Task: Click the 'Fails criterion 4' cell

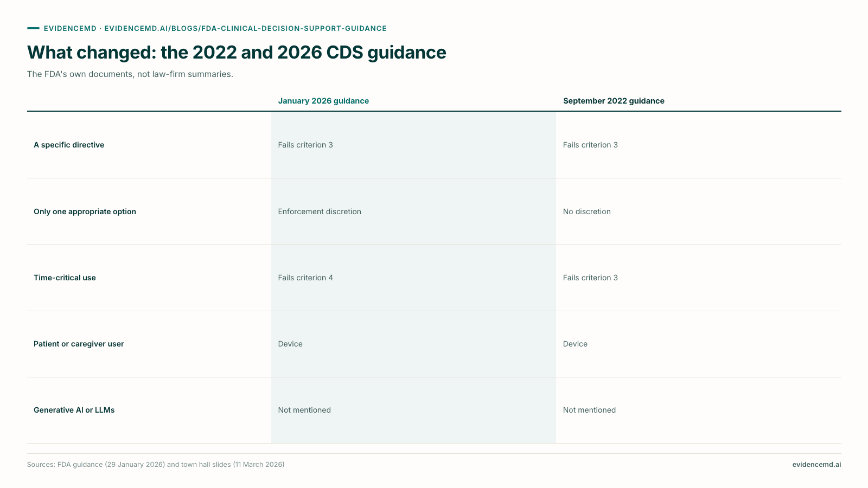Action: [305, 278]
